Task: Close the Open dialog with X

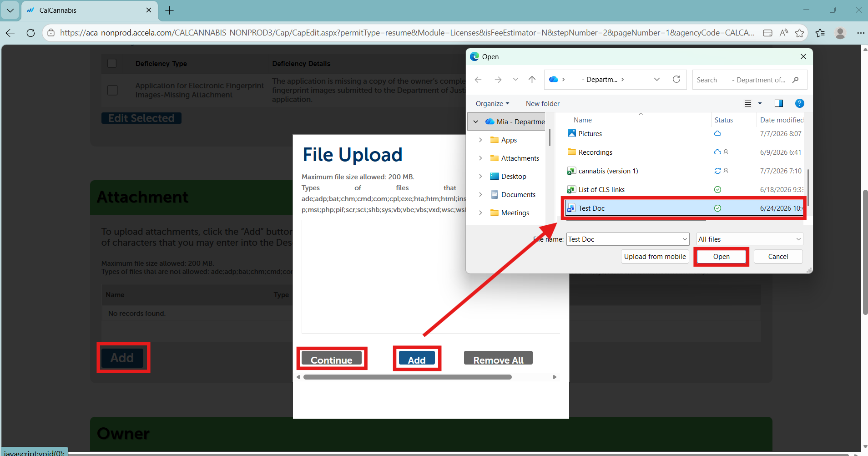Action: pos(803,56)
